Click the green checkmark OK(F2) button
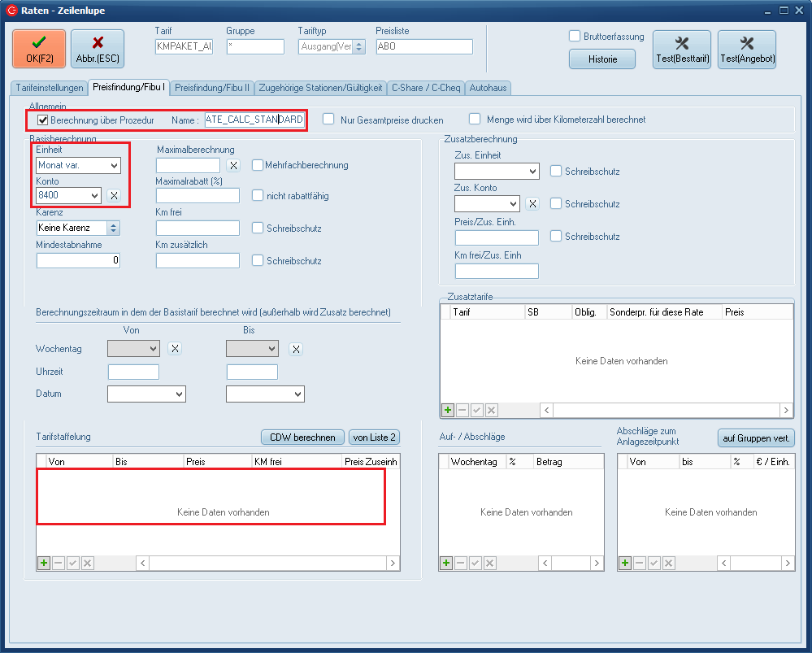 [x=39, y=49]
